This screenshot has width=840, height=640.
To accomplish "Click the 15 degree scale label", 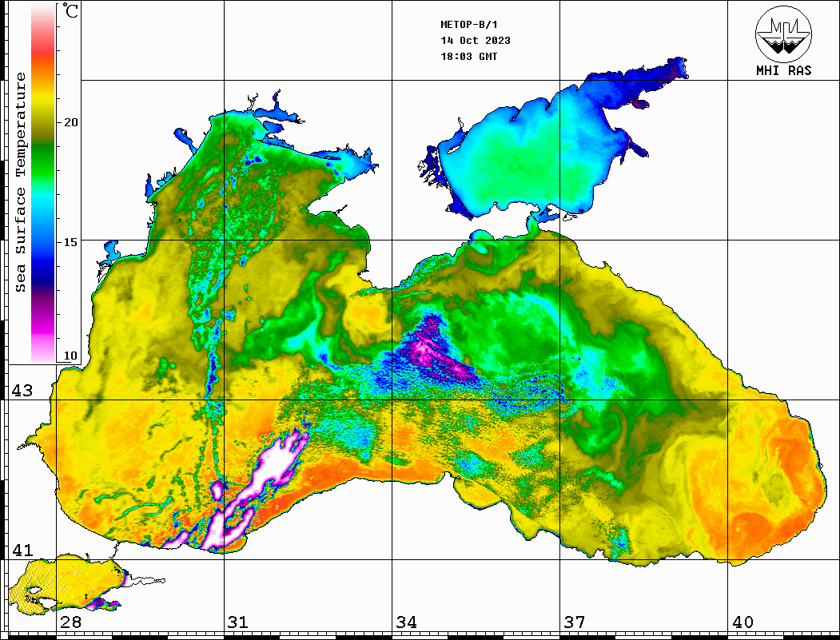I will [x=70, y=242].
